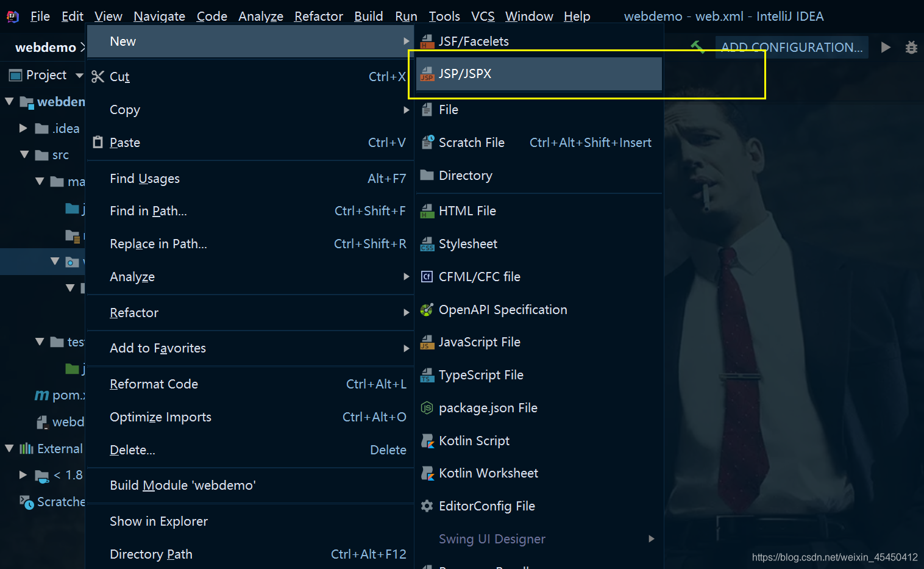Click the webdemo breadcrumb label

(x=46, y=48)
